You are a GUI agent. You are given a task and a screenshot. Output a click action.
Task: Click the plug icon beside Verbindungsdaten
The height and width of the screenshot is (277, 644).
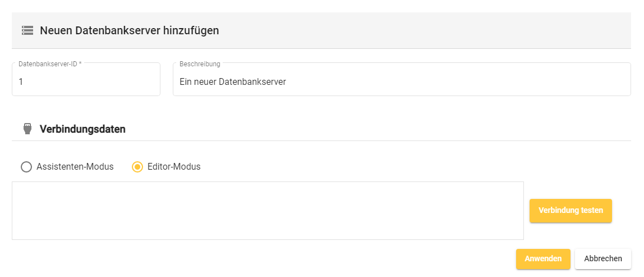(x=27, y=129)
